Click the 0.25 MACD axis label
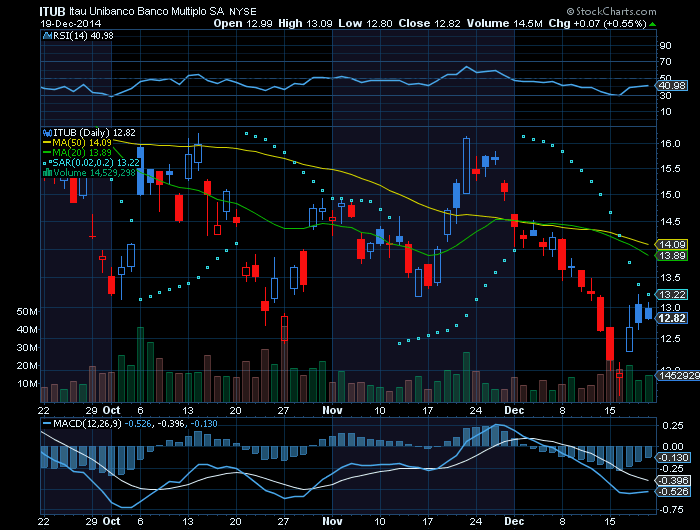700x530 pixels. (x=673, y=426)
